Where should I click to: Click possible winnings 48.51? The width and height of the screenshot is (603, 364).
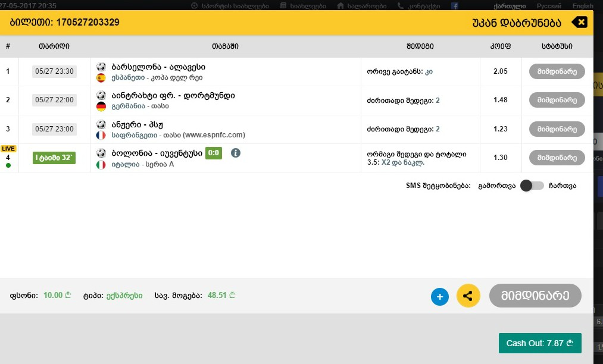point(221,295)
